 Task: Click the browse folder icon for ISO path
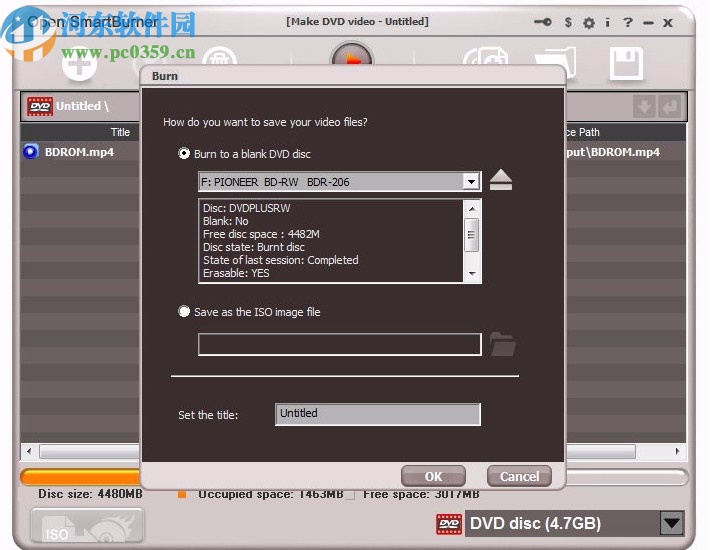coord(503,344)
